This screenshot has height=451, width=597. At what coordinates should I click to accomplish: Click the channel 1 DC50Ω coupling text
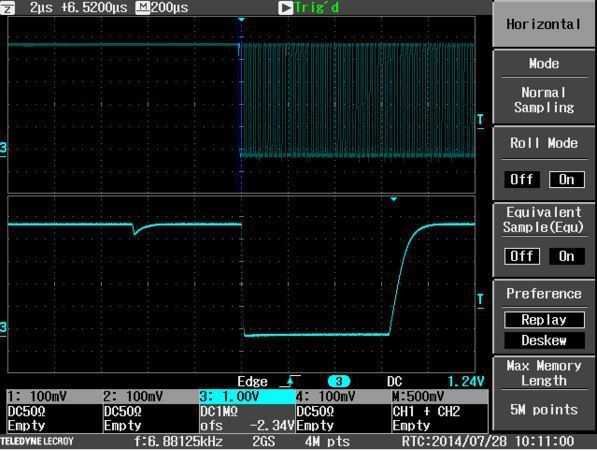point(27,411)
